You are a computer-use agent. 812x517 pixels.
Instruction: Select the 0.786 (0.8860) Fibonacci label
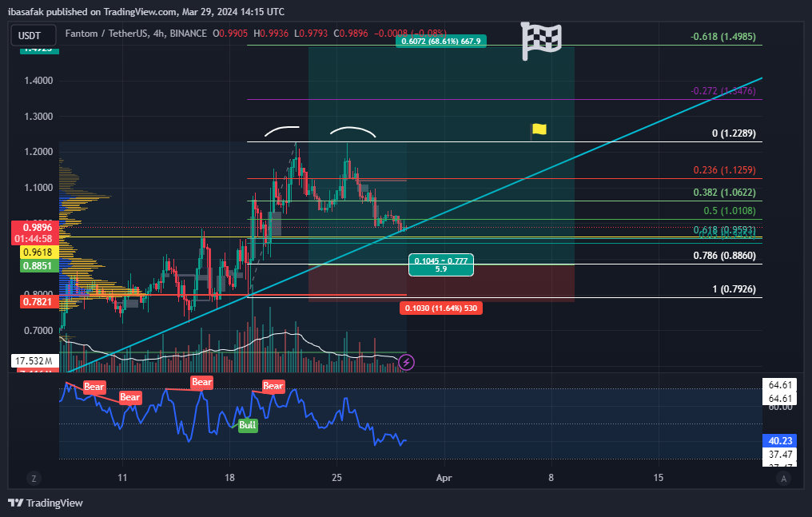[724, 256]
